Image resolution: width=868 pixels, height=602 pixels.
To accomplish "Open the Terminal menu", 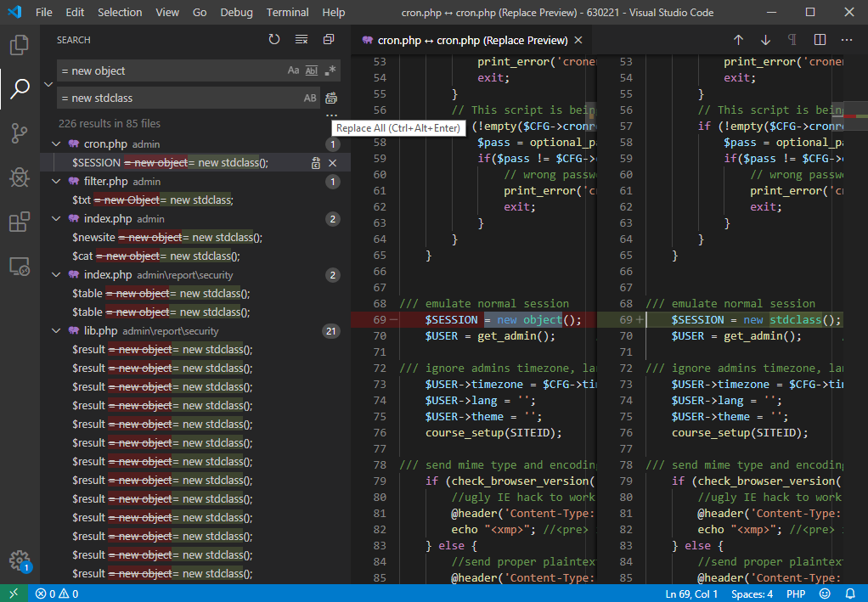I will pyautogui.click(x=287, y=13).
